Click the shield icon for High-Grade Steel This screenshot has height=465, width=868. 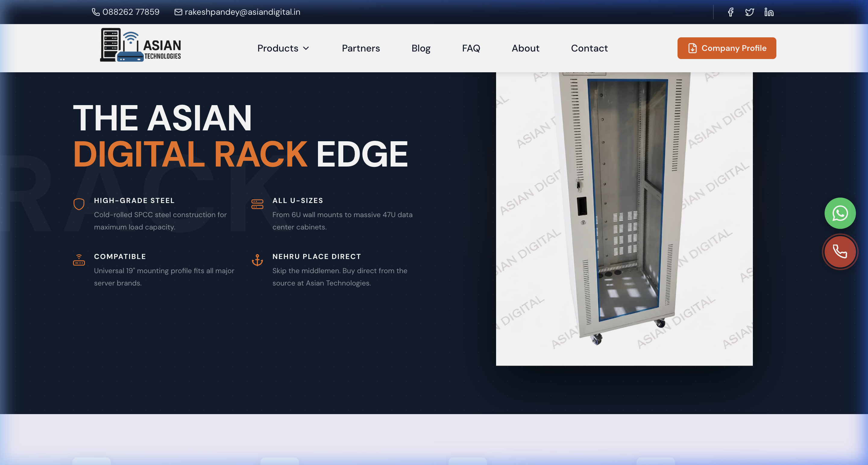79,204
